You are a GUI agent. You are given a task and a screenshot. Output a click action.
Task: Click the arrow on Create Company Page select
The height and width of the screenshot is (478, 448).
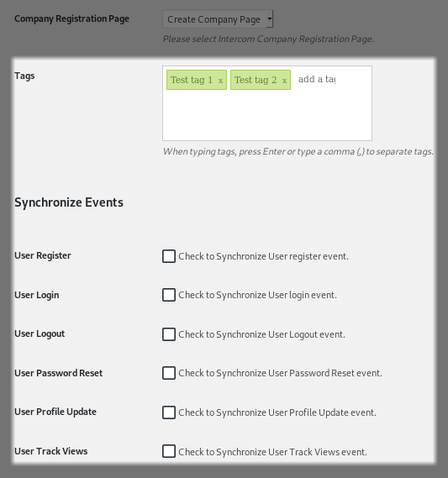pyautogui.click(x=270, y=18)
